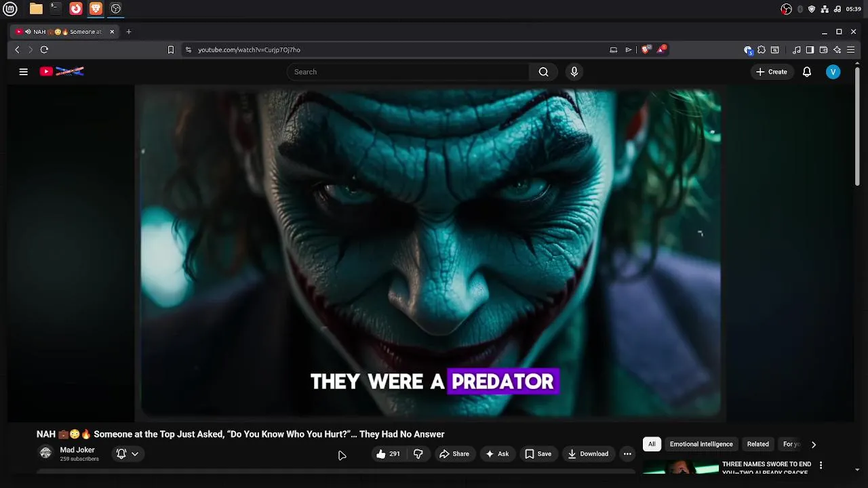Open options menu for recommended video
Screen dimensions: 868x488
(x=821, y=466)
